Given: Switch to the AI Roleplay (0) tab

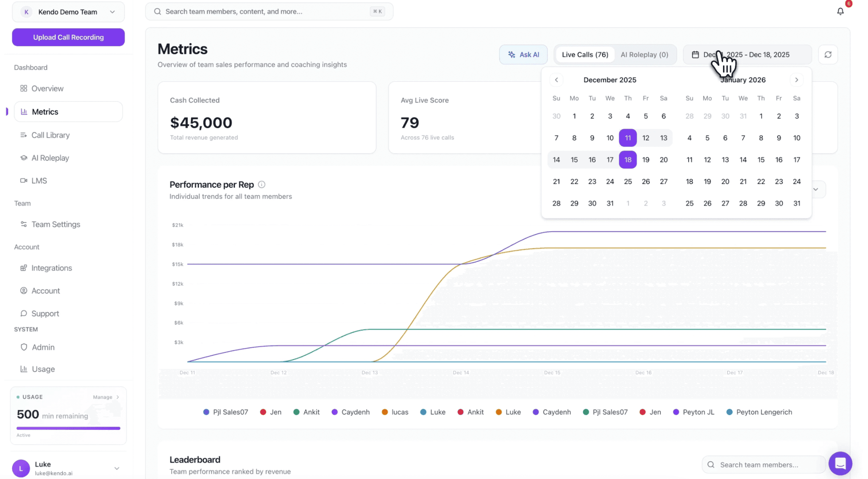Looking at the screenshot, I should (644, 54).
